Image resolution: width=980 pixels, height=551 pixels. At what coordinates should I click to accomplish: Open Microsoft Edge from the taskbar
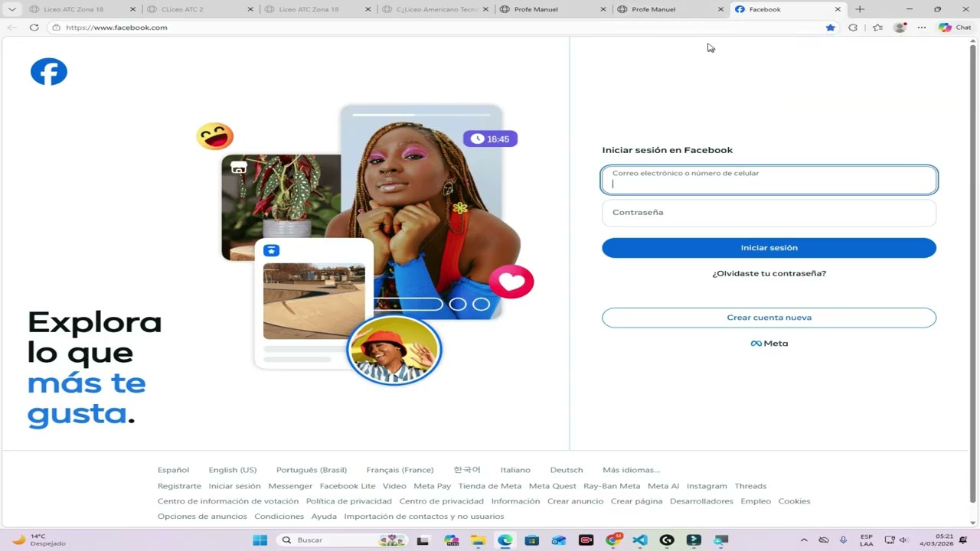pyautogui.click(x=505, y=540)
